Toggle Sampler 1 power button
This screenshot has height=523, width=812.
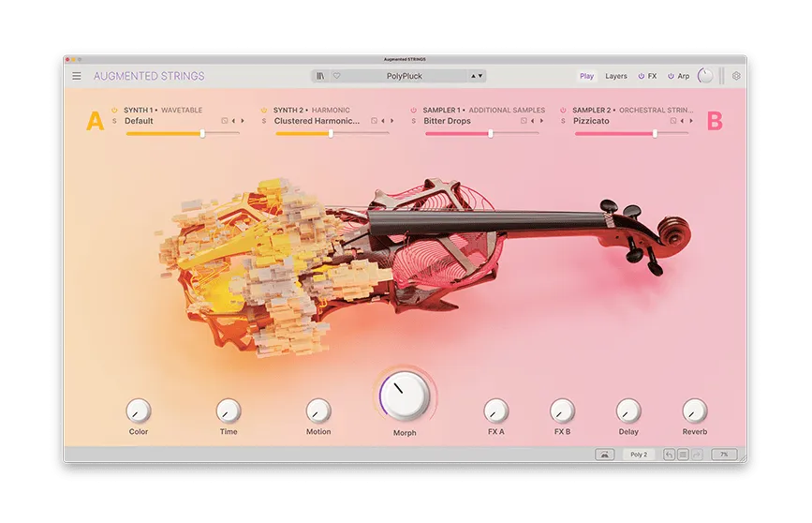[x=413, y=110]
